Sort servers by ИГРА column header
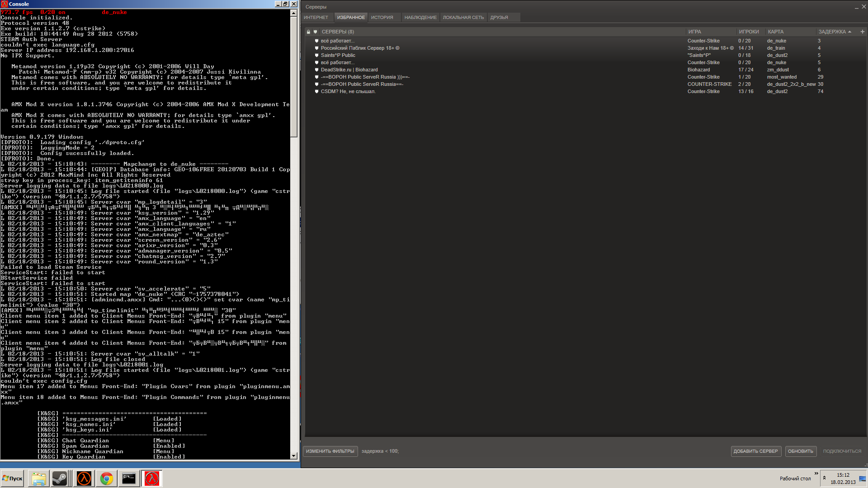 pyautogui.click(x=695, y=32)
